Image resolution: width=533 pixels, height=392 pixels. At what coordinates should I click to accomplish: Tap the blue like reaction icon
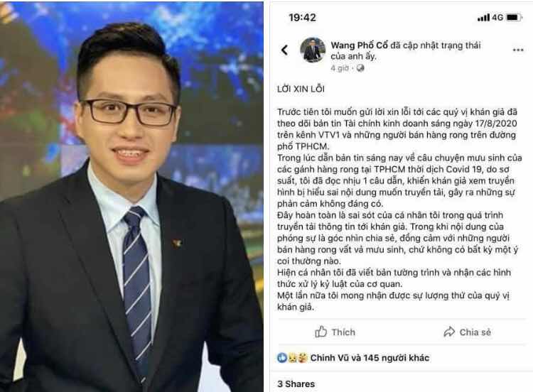282,358
